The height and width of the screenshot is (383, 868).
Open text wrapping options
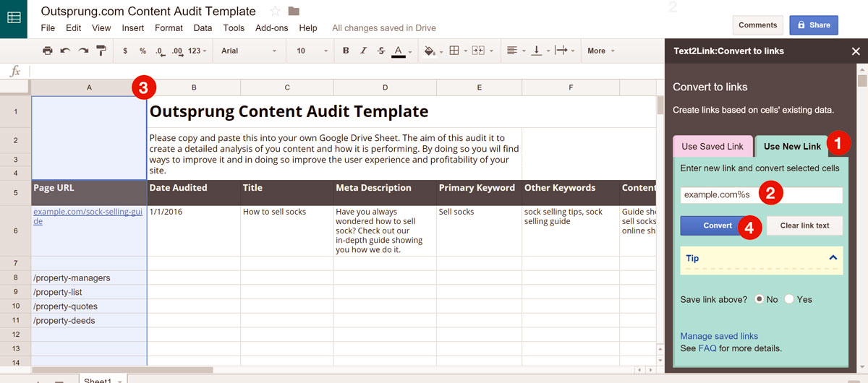point(561,51)
